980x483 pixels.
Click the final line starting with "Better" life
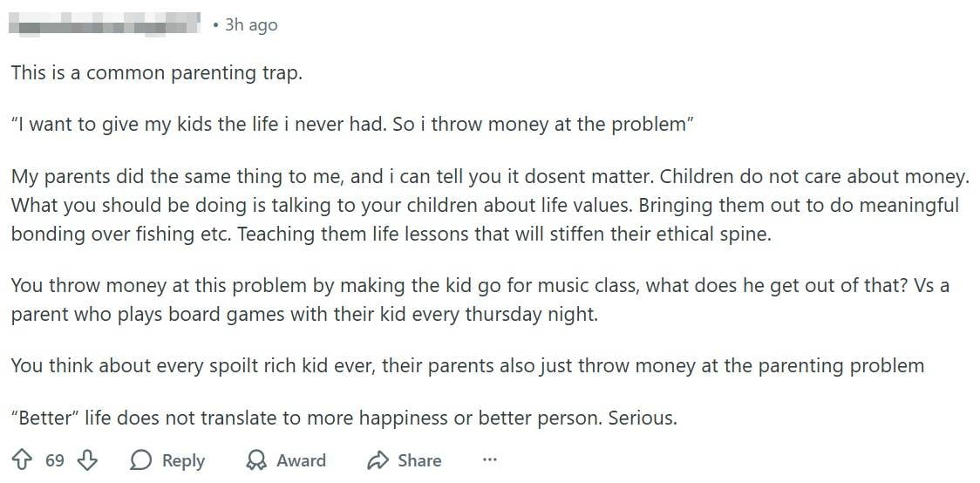344,418
